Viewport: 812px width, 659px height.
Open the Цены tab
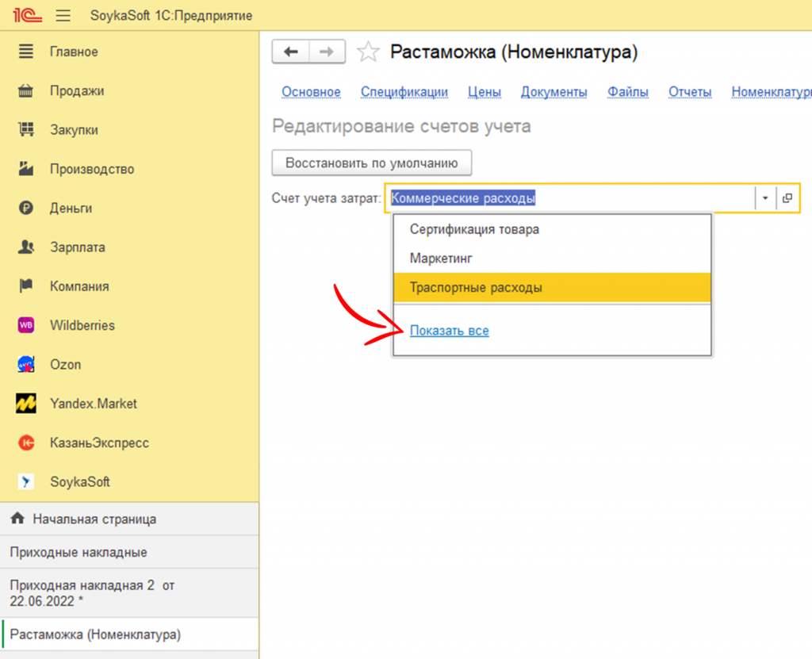[484, 92]
